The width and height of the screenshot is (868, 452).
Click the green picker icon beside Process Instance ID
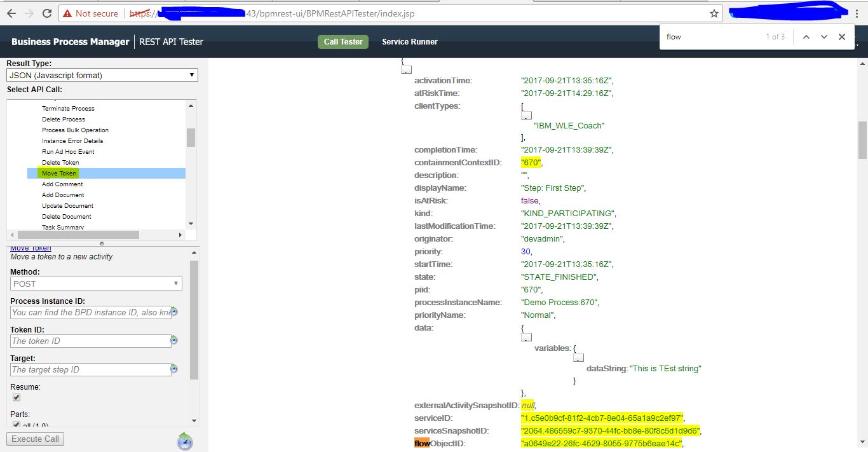[x=172, y=312]
